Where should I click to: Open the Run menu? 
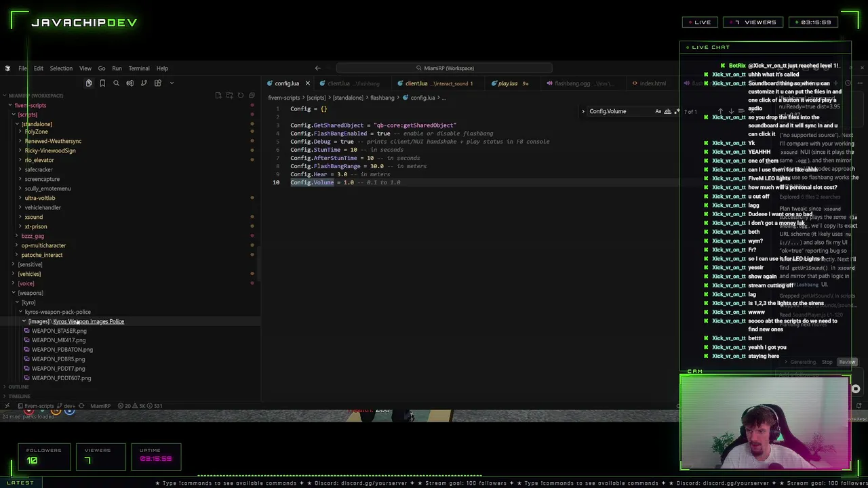pos(117,68)
